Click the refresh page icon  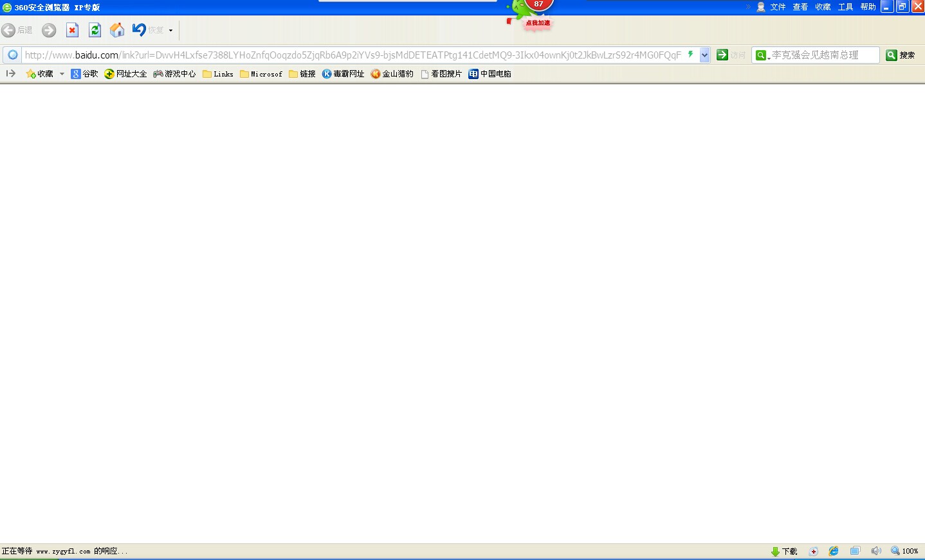tap(95, 30)
